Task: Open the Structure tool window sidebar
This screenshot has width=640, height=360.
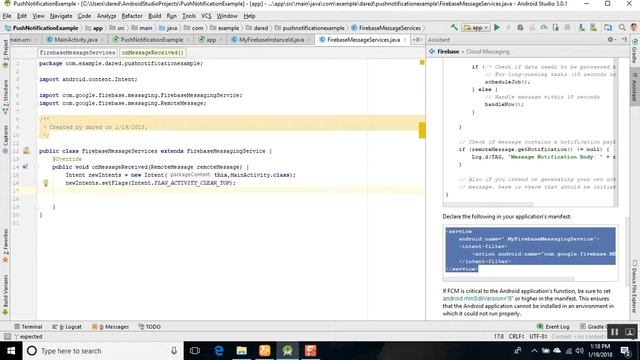Action: (5, 97)
